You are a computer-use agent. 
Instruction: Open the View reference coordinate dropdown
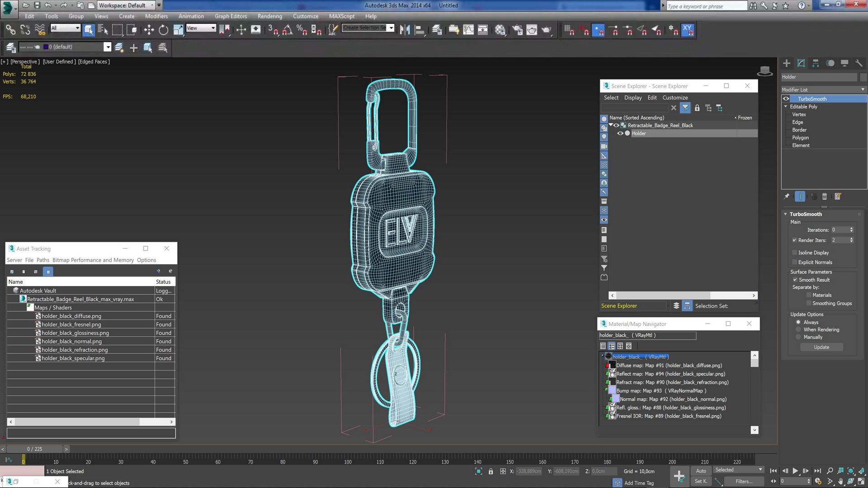(x=201, y=28)
